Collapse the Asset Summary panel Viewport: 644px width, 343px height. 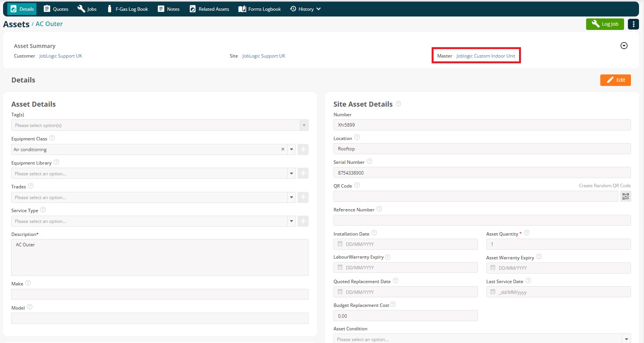point(624,46)
